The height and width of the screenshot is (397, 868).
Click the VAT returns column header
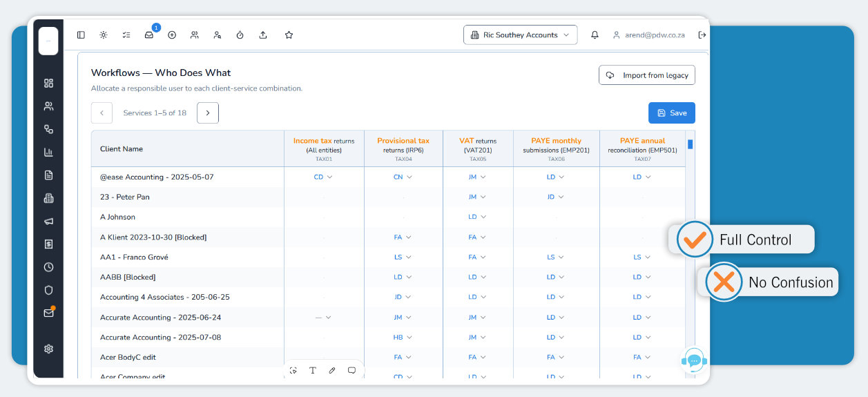478,148
